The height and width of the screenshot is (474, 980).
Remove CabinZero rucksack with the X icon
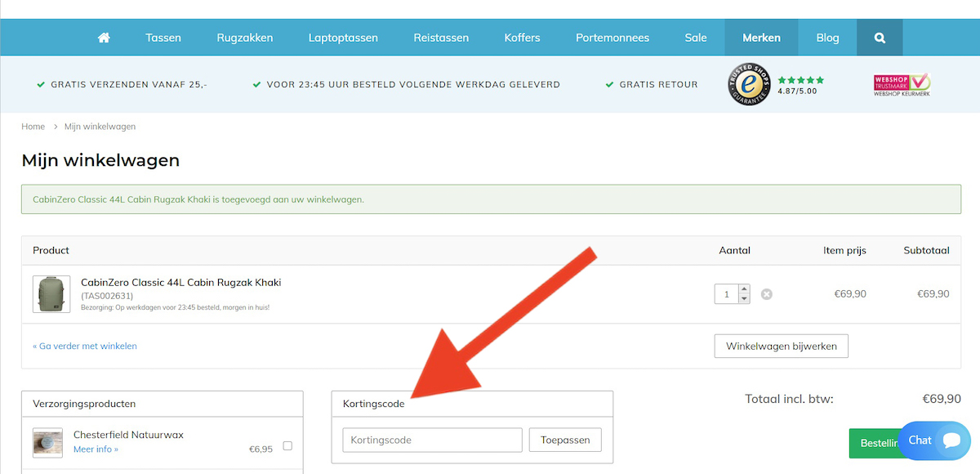(767, 294)
